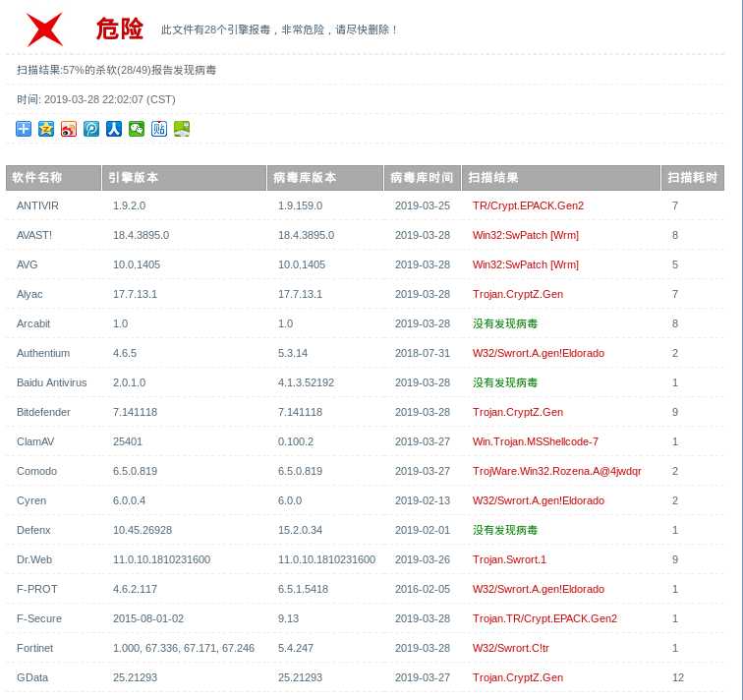The image size is (743, 700).
Task: Sort by 引擎版本 column header
Action: tap(184, 178)
